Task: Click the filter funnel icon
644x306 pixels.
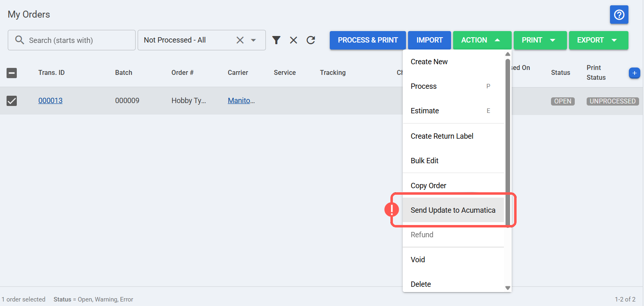Action: pos(277,40)
